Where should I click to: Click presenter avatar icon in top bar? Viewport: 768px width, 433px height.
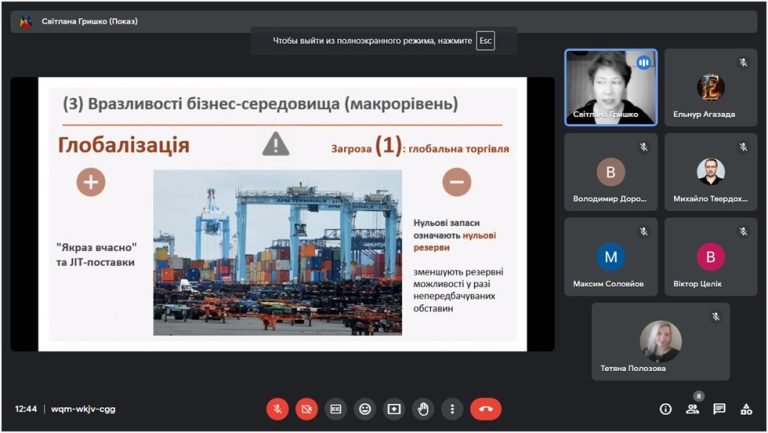coord(25,22)
